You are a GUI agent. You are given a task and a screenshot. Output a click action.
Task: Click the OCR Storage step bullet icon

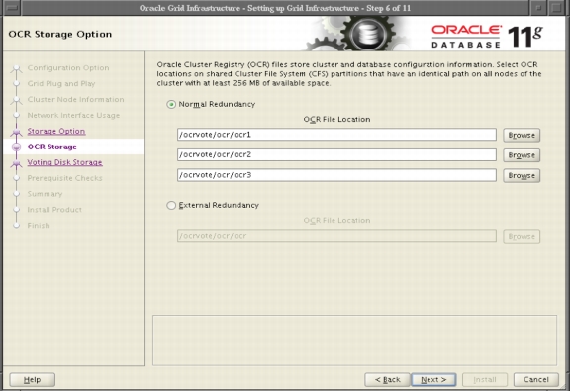[16, 147]
